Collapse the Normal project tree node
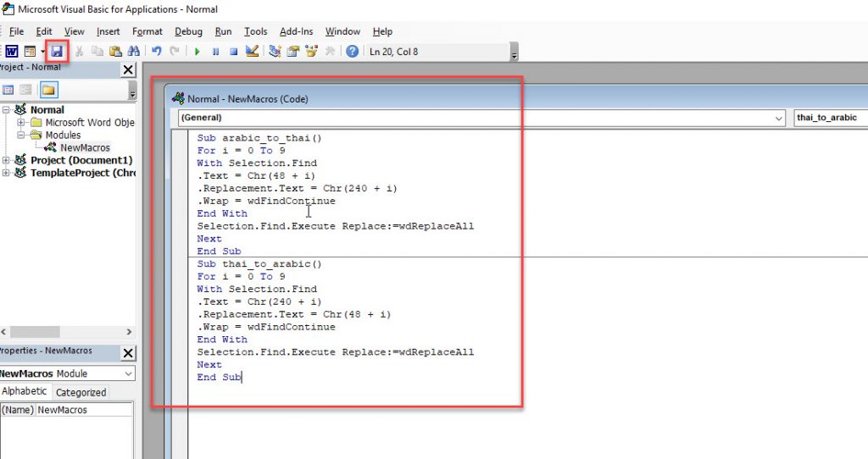This screenshot has height=459, width=868. (x=7, y=110)
